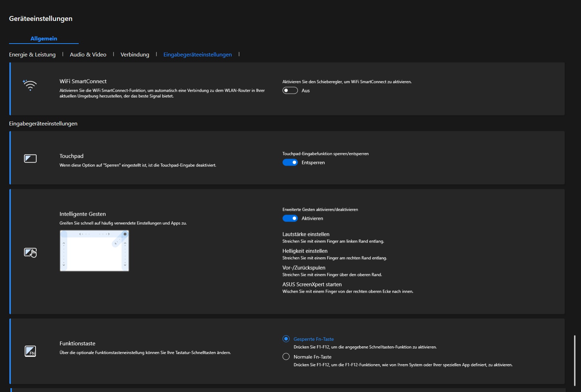
Task: Click the WiFi SmartConnect signal icon
Action: pyautogui.click(x=30, y=85)
